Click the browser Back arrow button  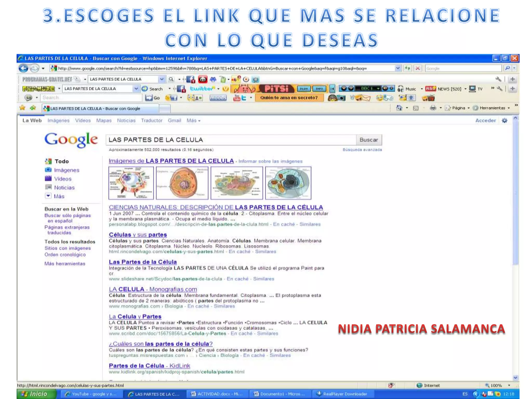click(23, 68)
